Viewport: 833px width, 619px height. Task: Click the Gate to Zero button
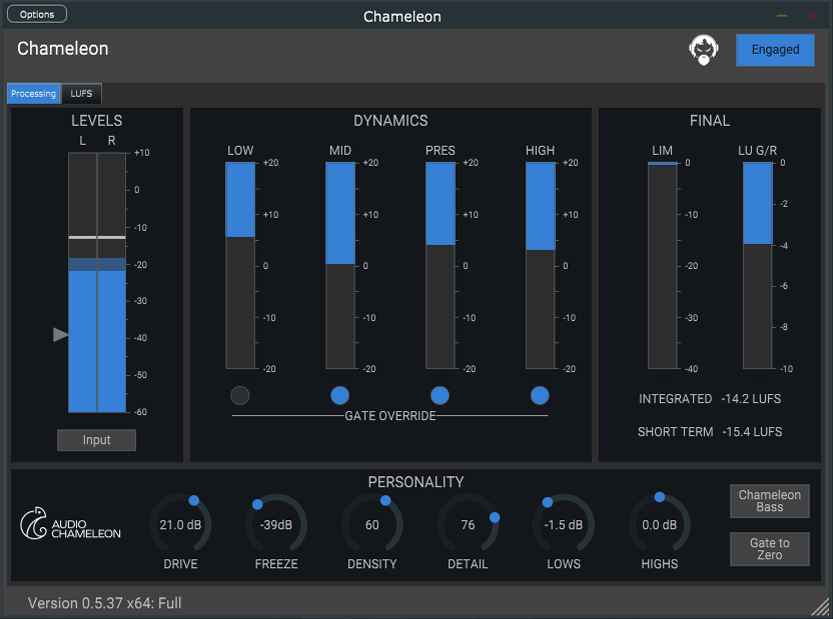pos(769,549)
